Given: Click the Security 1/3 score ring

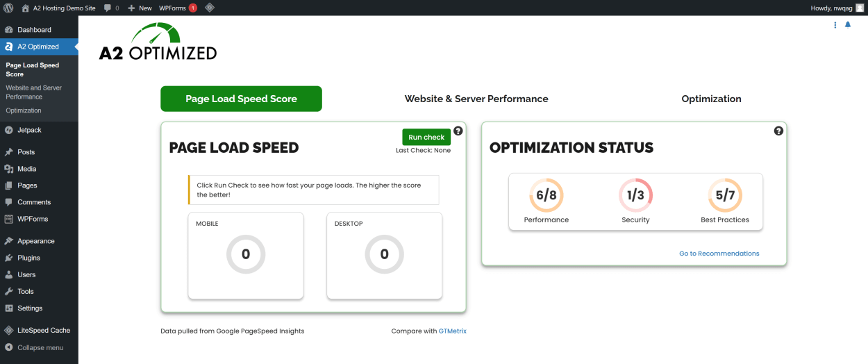Looking at the screenshot, I should click(635, 195).
